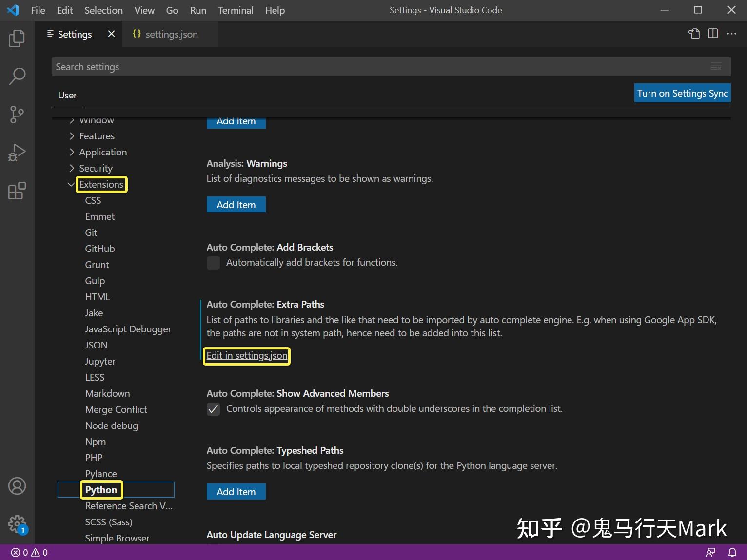The height and width of the screenshot is (560, 747).
Task: Open the Explorer sidebar icon
Action: tap(17, 39)
